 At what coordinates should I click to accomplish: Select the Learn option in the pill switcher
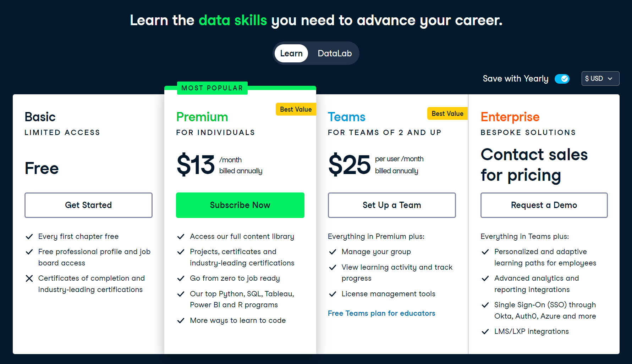[291, 53]
